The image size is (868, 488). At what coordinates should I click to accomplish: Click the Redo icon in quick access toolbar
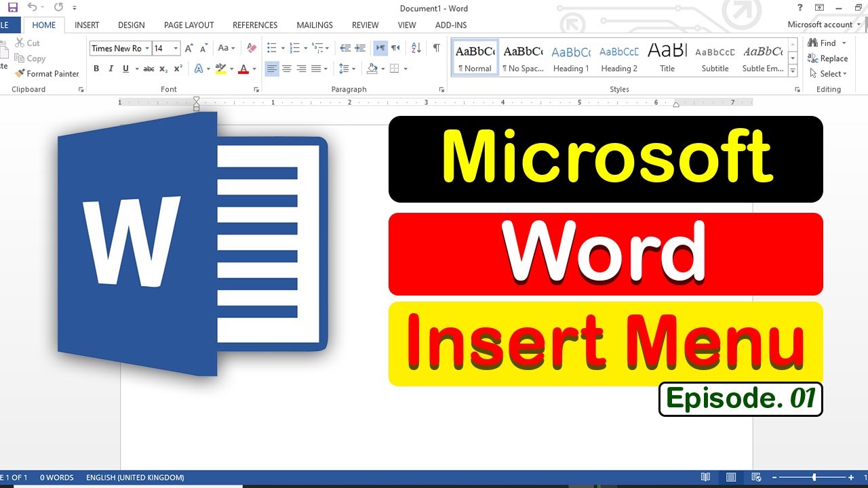[58, 7]
